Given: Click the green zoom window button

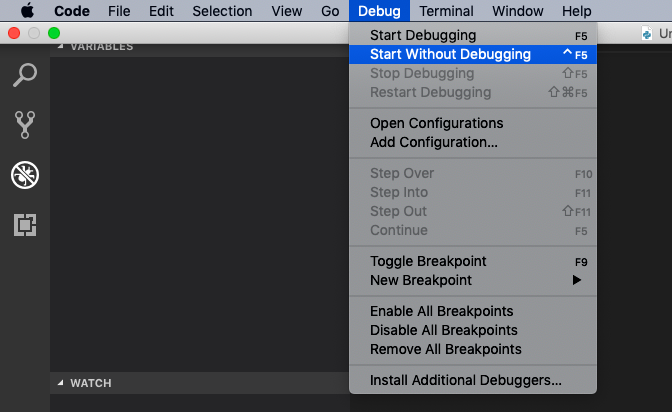Looking at the screenshot, I should tap(54, 33).
